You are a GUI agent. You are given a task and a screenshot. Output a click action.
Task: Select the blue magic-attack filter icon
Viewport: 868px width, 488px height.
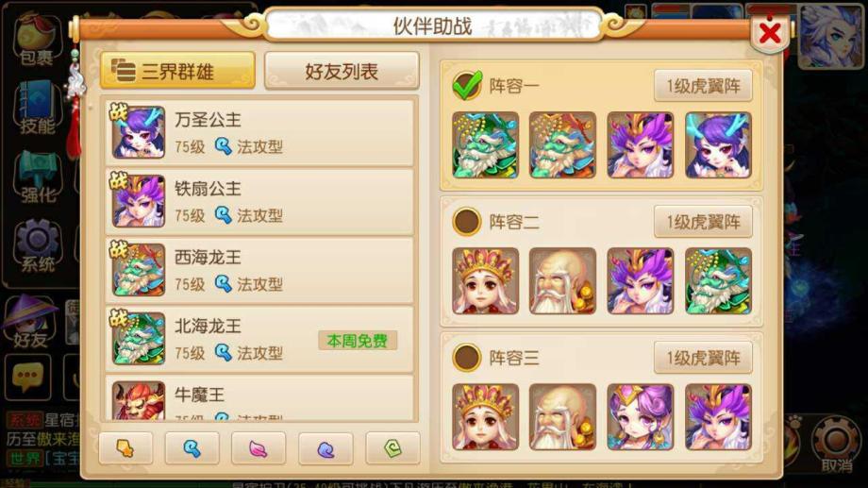192,448
